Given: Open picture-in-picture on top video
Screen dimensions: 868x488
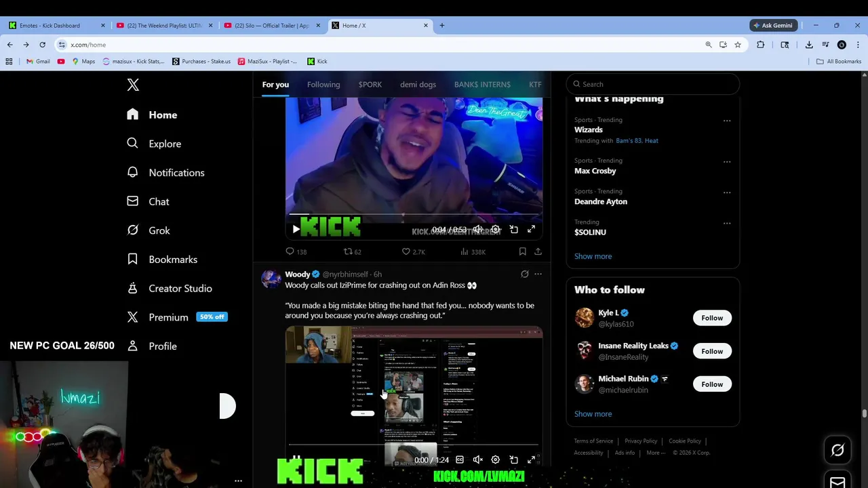Looking at the screenshot, I should [513, 229].
